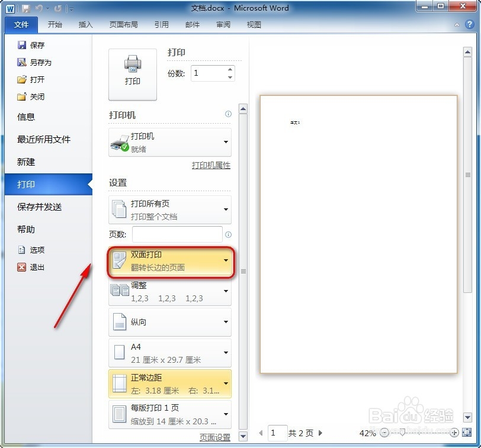Viewport: 481px width, 448px height.
Task: Click Save in the File menu
Action: [31, 46]
